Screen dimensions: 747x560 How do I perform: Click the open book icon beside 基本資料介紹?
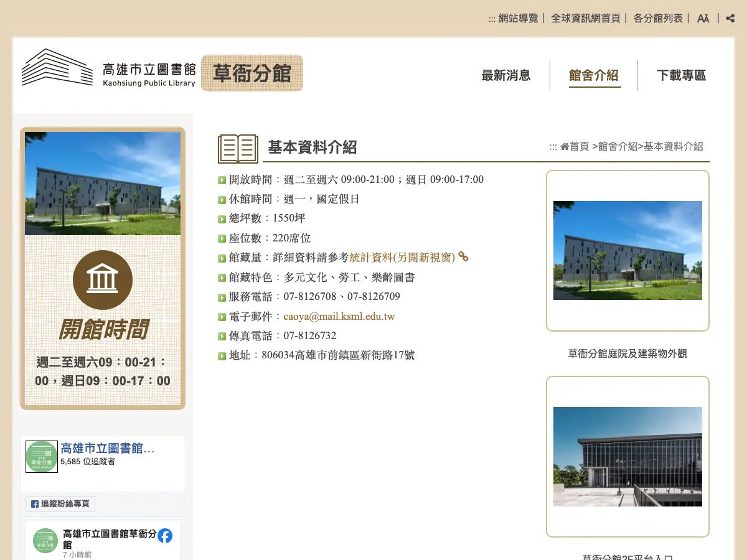pyautogui.click(x=238, y=149)
